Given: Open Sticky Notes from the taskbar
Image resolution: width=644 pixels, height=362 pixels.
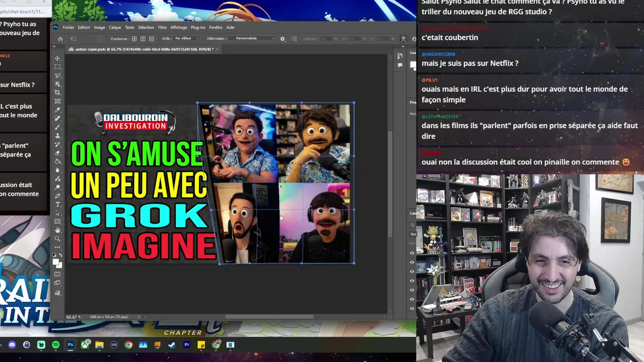Looking at the screenshot, I should point(201,345).
